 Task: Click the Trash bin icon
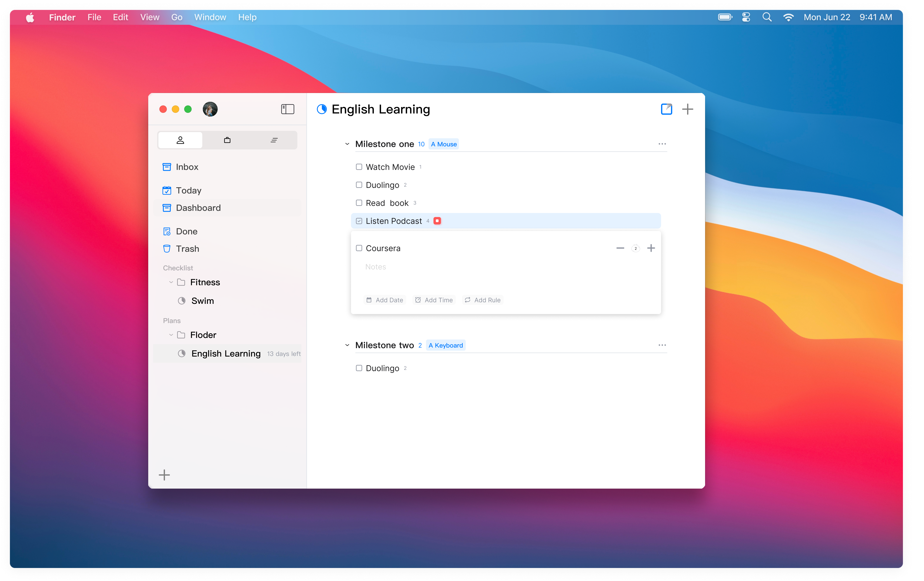click(167, 249)
